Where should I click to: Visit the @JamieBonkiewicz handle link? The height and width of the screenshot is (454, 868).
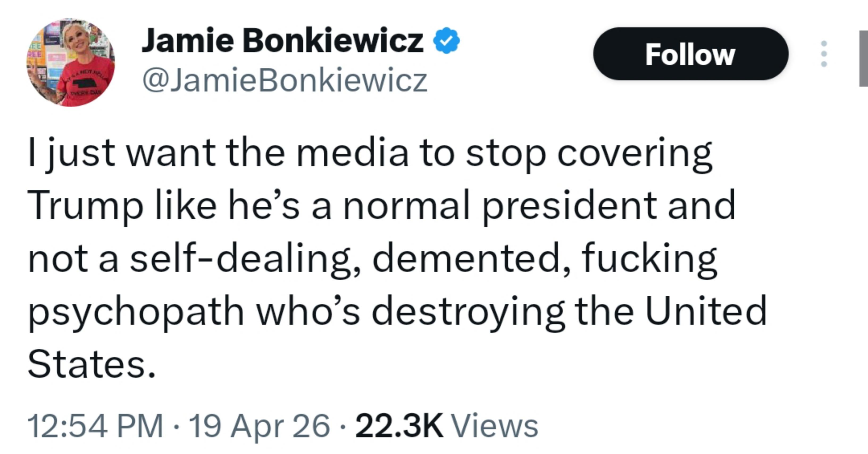(x=285, y=81)
